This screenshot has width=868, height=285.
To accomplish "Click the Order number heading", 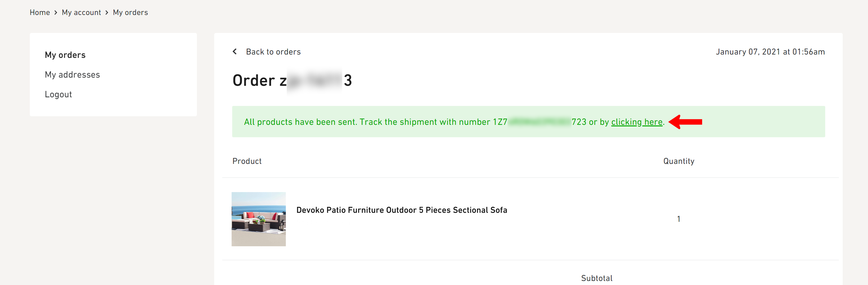I will click(292, 81).
